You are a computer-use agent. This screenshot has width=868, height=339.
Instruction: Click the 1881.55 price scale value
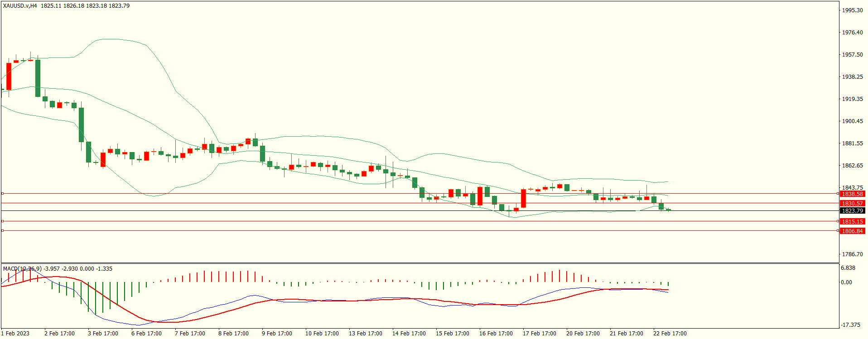[x=852, y=143]
